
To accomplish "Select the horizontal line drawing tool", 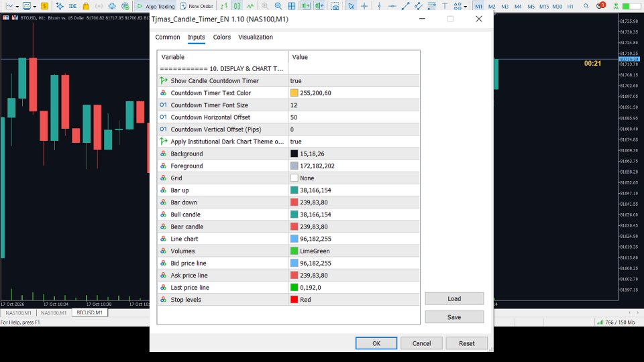I will 392,6.
